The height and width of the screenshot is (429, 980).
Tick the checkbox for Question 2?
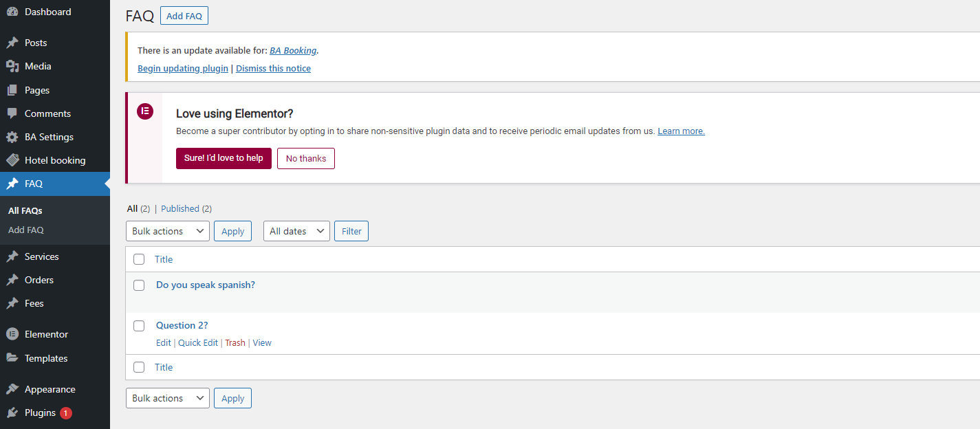click(x=139, y=326)
